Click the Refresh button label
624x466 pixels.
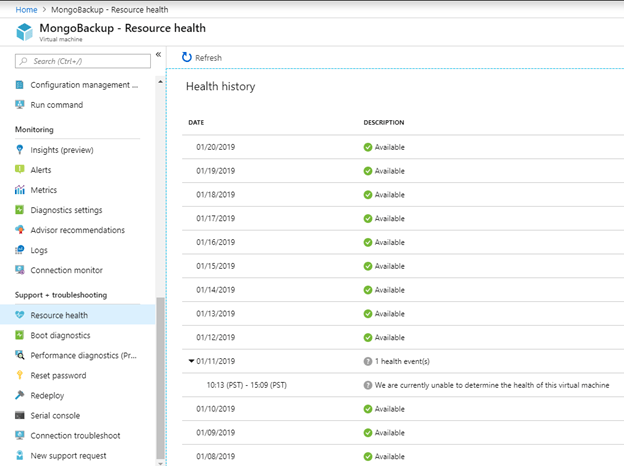click(x=209, y=58)
